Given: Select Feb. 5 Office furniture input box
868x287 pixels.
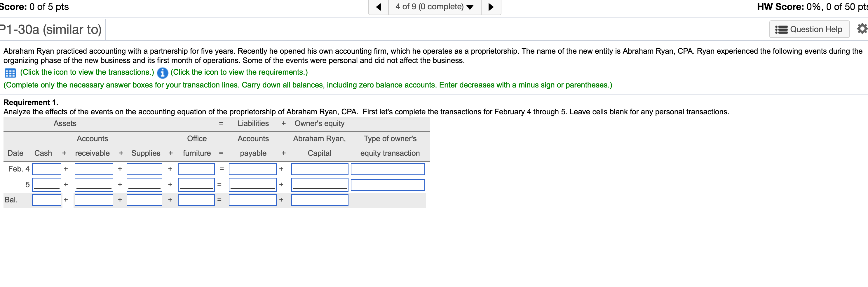Looking at the screenshot, I should [196, 185].
